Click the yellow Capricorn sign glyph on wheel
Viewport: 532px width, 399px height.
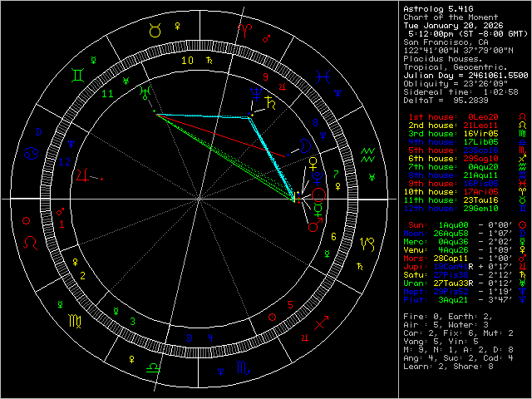367,244
